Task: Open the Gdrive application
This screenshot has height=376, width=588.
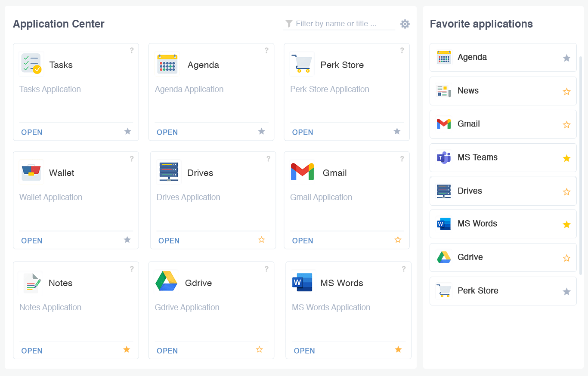Action: click(x=167, y=351)
